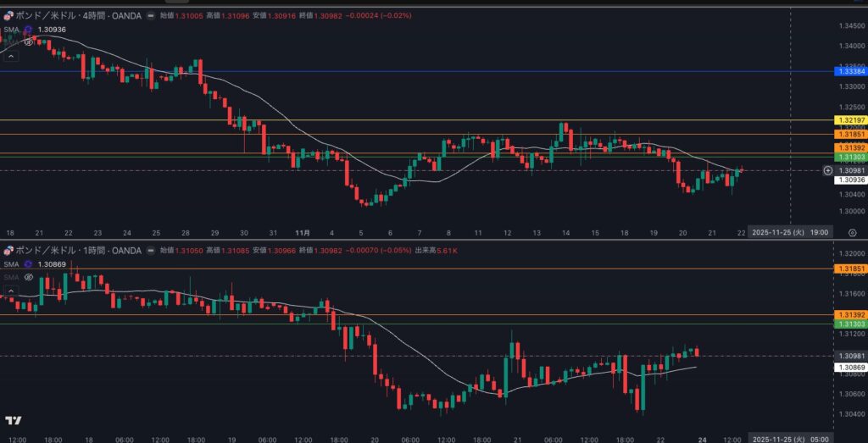Click the plus button on the price axis
Image resolution: width=868 pixels, height=443 pixels.
828,170
